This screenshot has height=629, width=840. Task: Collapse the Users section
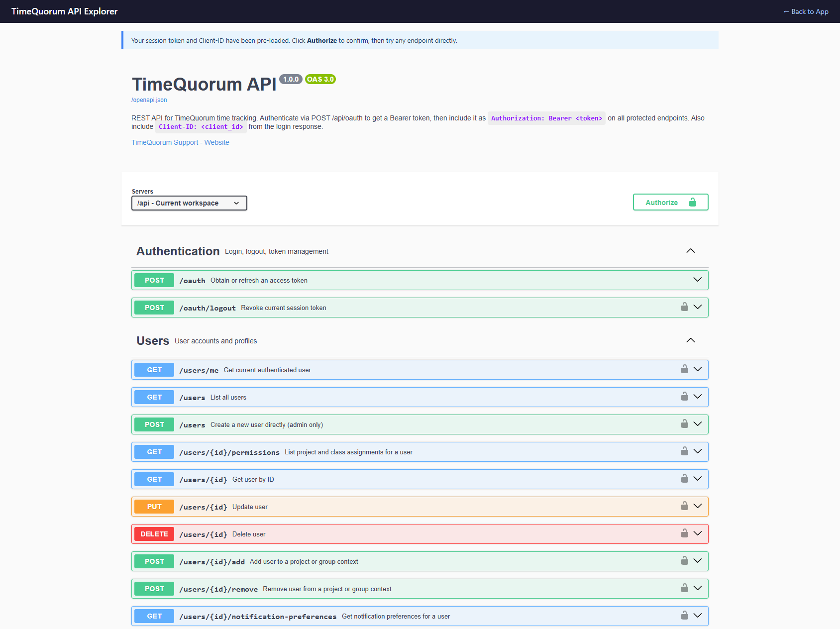tap(691, 340)
